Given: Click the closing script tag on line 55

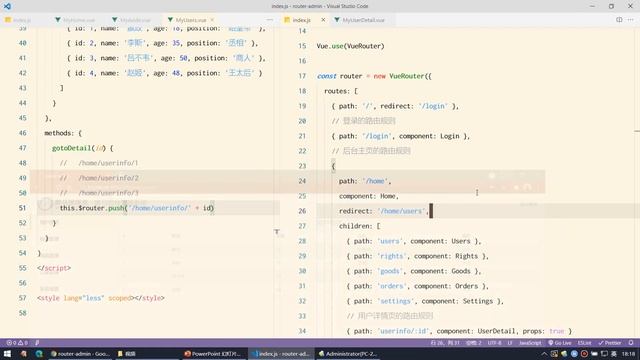Looking at the screenshot, I should [x=54, y=268].
